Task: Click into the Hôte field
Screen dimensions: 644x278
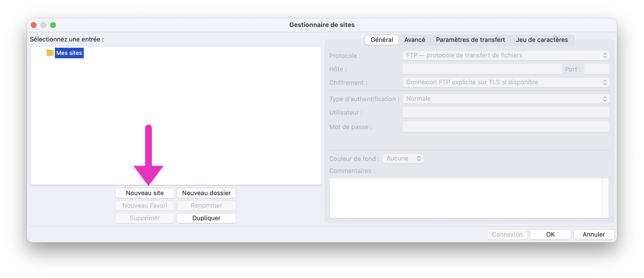Action: 482,69
